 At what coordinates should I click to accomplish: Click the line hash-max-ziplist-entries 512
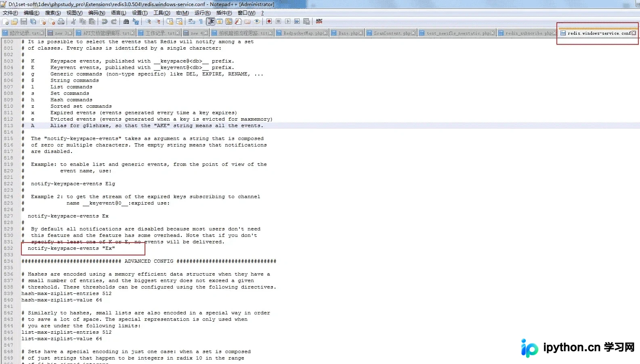66,293
